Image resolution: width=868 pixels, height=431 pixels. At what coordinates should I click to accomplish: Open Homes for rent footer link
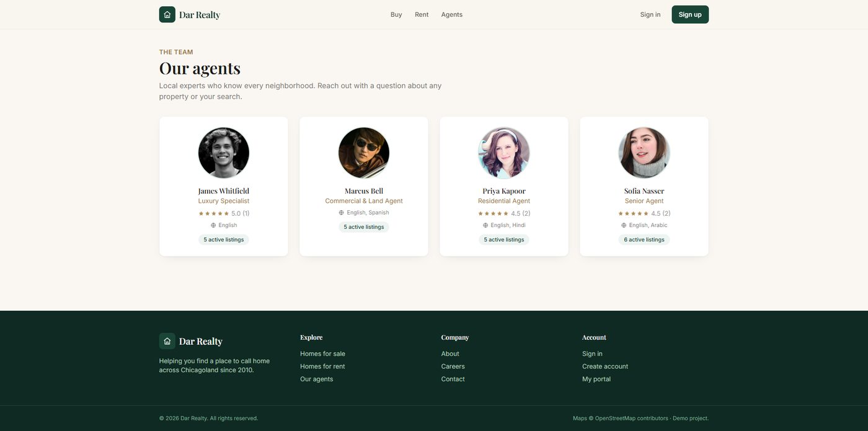[x=322, y=367]
